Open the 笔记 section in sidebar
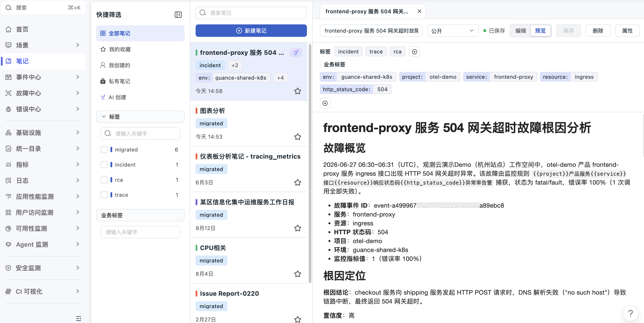644x323 pixels. coord(43,61)
